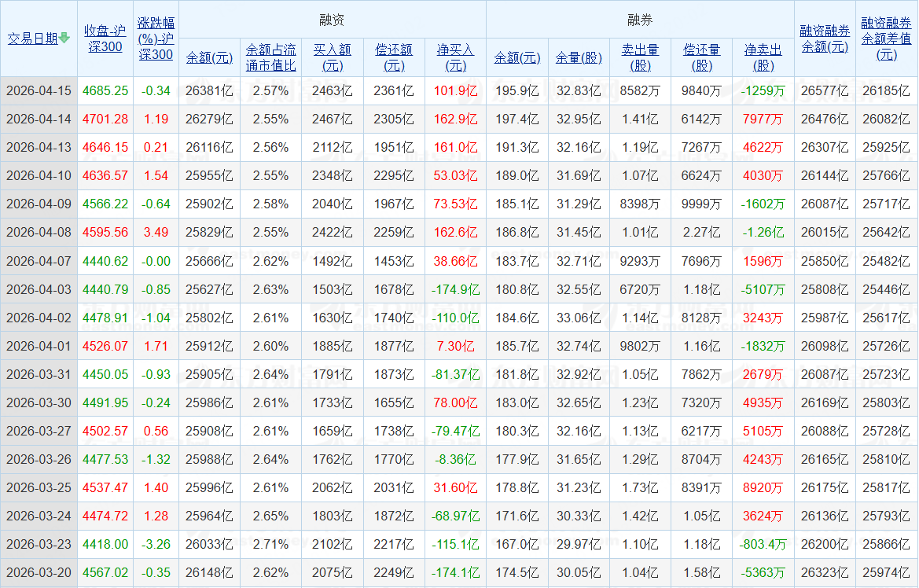This screenshot has width=919, height=588.
Task: Click total balance 26577亿
Action: [x=825, y=91]
